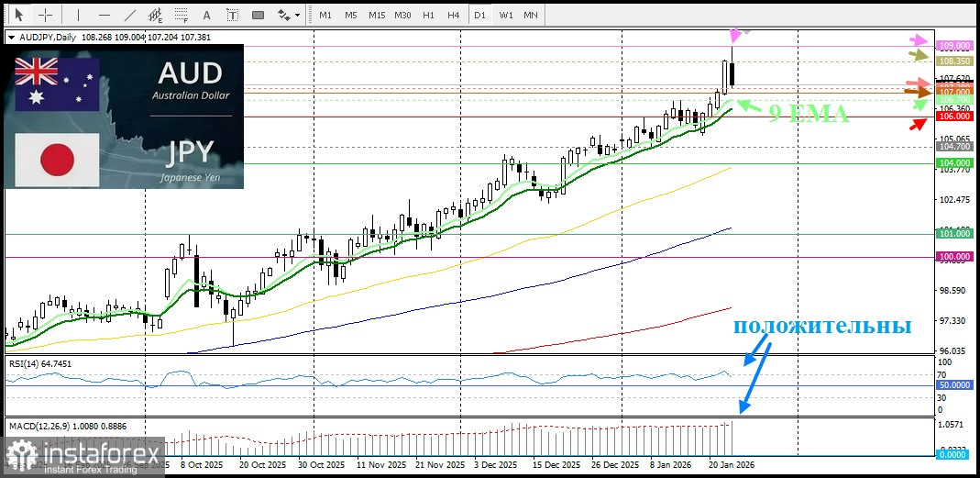Select the horizontal line tool
980x478 pixels.
tap(105, 15)
